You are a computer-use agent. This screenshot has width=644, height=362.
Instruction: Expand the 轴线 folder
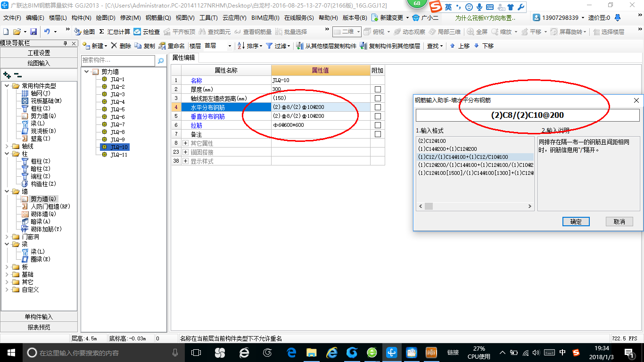click(x=7, y=146)
